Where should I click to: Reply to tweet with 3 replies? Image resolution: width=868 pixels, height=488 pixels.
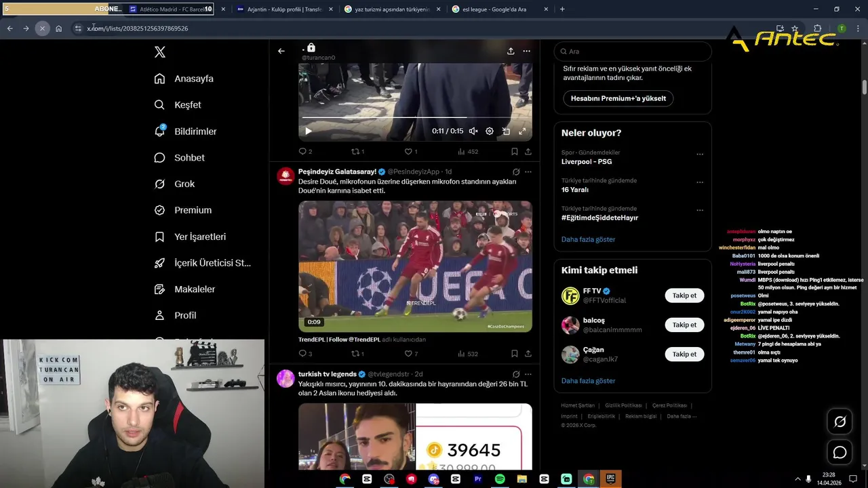[305, 354]
